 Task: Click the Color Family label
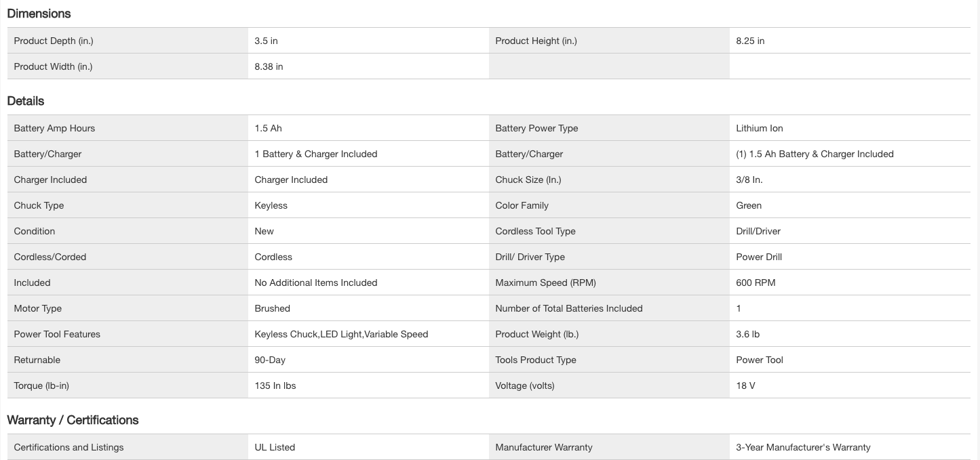522,205
